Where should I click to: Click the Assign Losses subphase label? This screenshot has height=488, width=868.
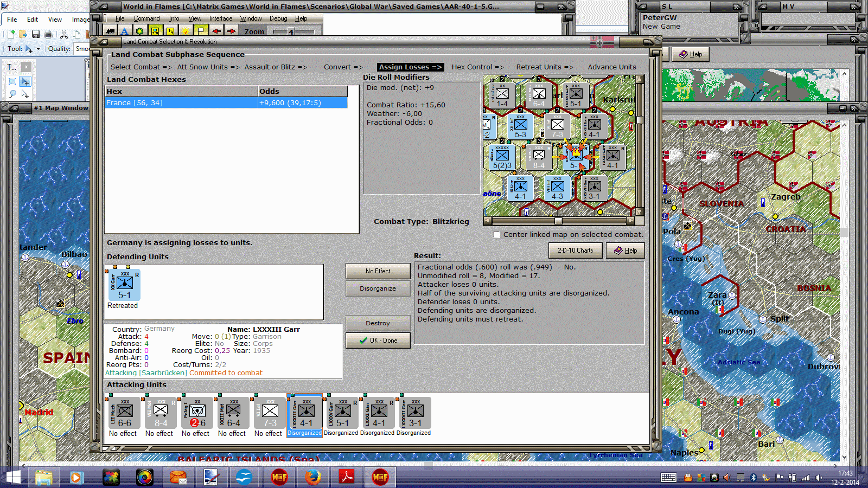click(x=410, y=67)
